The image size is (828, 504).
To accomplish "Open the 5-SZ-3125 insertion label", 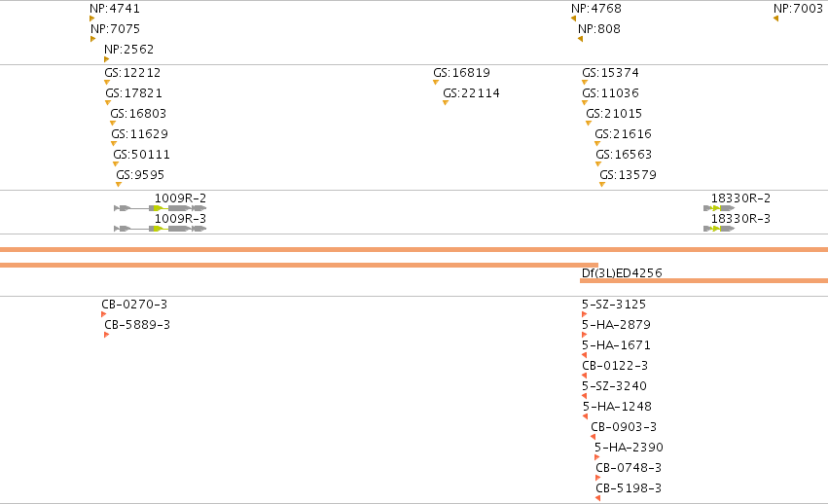I will coord(614,305).
